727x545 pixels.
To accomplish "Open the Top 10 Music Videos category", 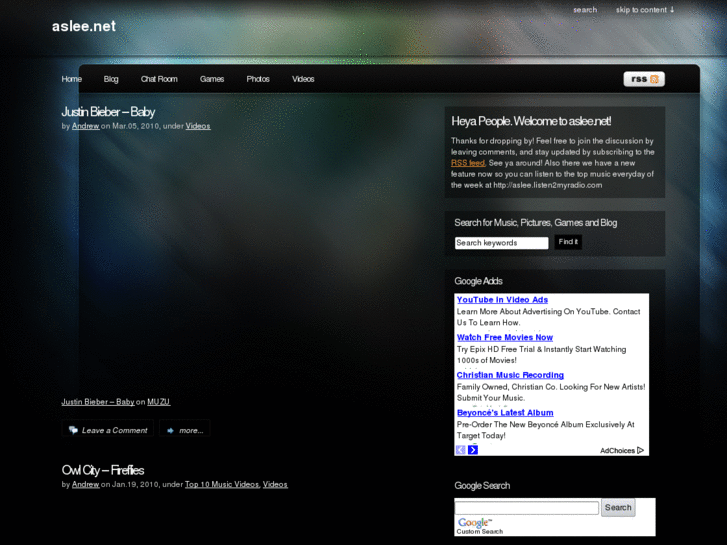I will coord(222,485).
